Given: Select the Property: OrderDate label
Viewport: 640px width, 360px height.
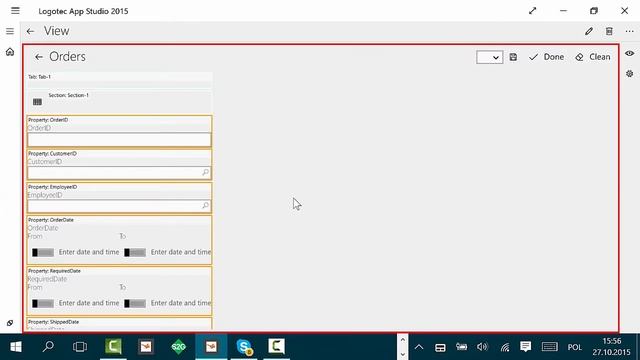Looking at the screenshot, I should [x=51, y=220].
